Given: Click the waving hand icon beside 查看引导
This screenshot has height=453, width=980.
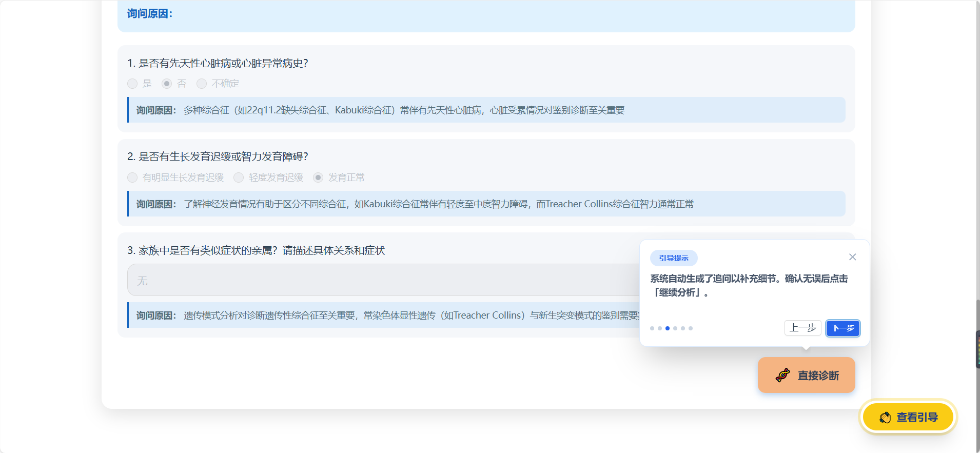Looking at the screenshot, I should tap(885, 418).
